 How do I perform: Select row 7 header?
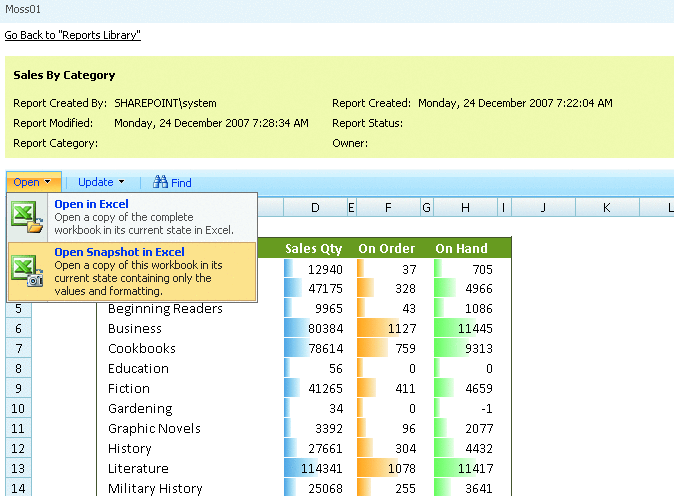[x=18, y=348]
